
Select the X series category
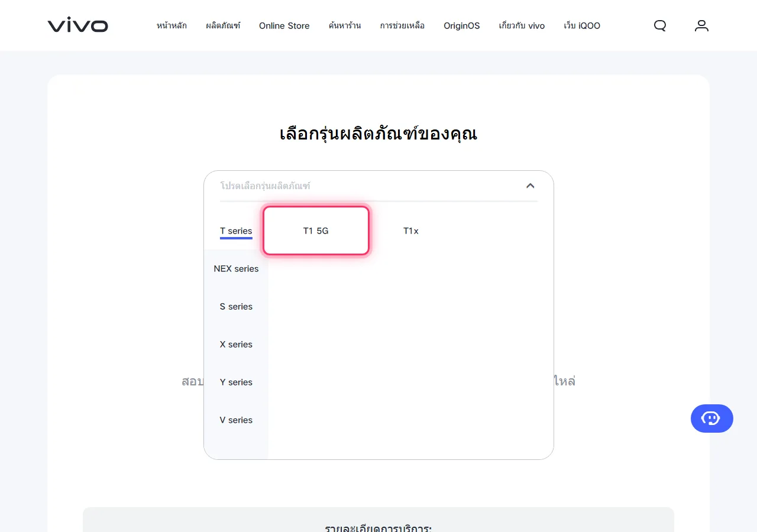click(x=236, y=344)
